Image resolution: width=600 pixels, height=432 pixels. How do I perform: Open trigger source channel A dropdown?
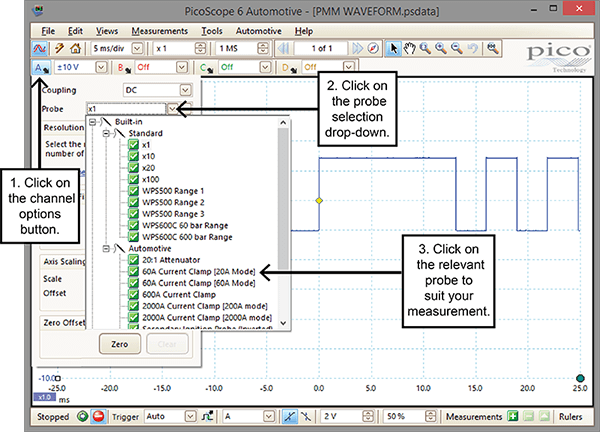click(x=269, y=416)
